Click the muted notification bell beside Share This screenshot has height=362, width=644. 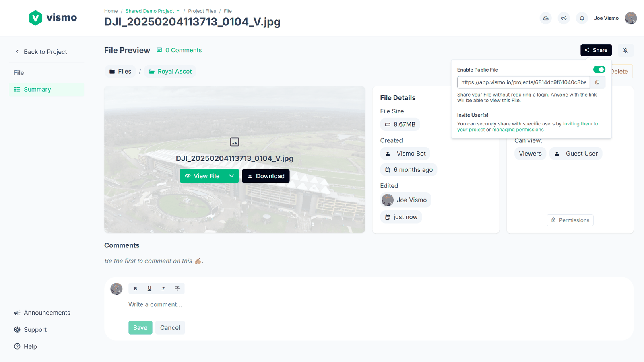pyautogui.click(x=625, y=50)
